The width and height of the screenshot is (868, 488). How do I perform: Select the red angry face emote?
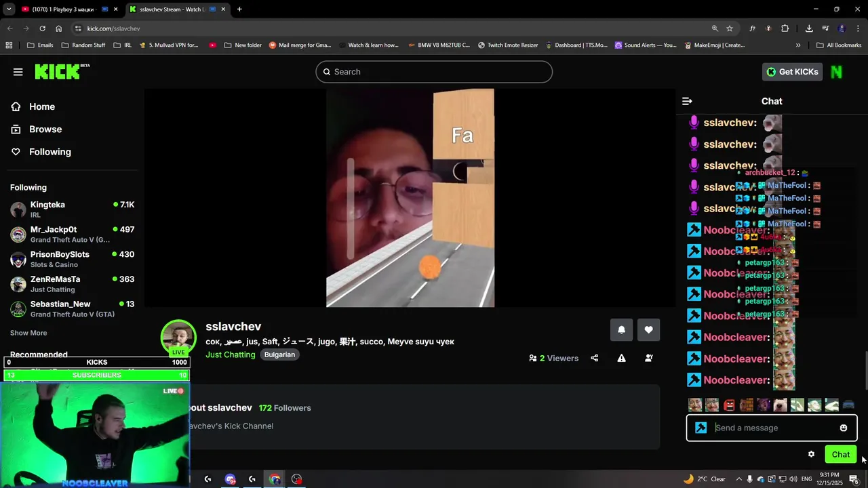[x=729, y=405]
